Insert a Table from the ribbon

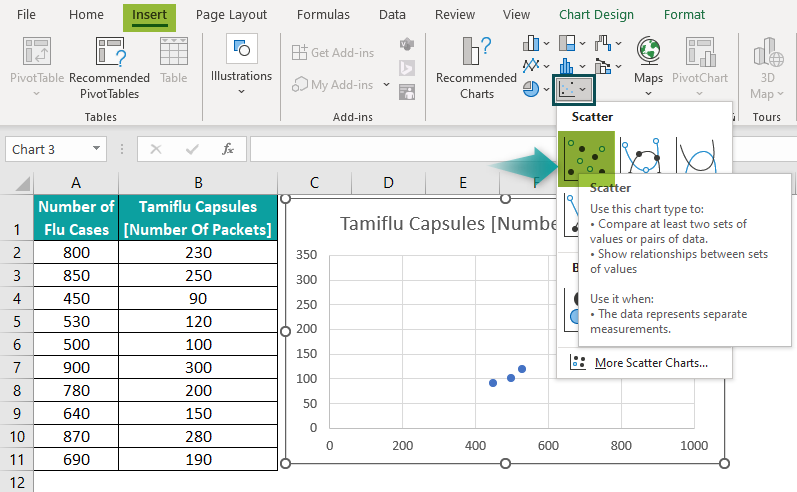pos(174,61)
